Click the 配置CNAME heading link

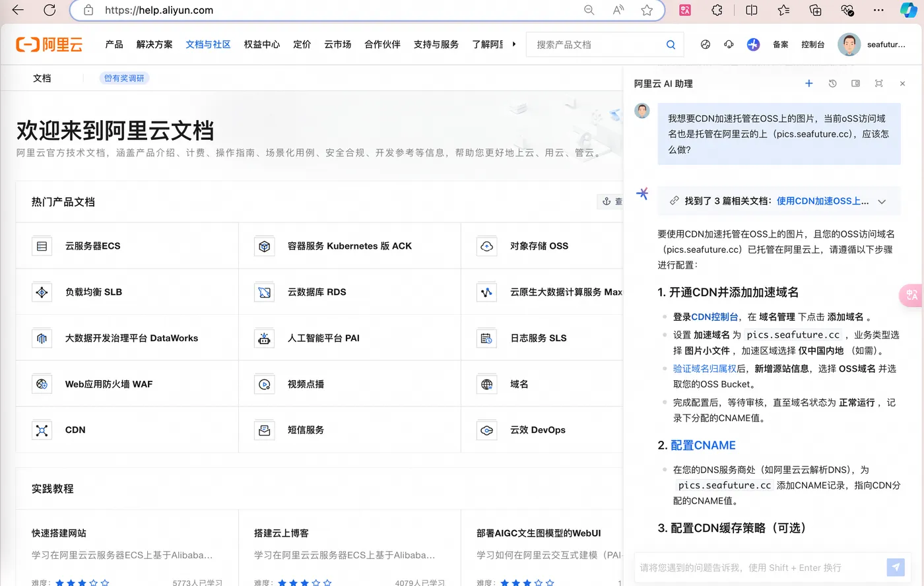click(x=703, y=445)
